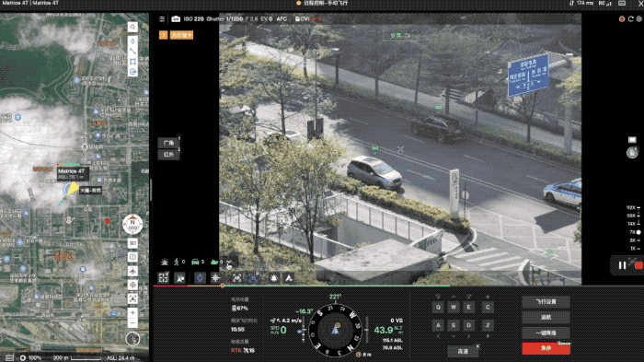644x362 pixels.
Task: Click the red record indicator top right
Action: click(x=622, y=19)
